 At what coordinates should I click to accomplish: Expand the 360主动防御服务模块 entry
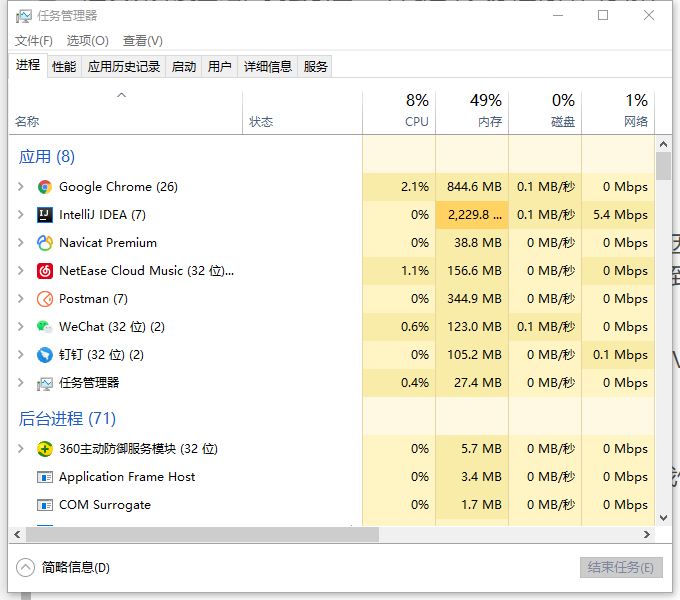tap(20, 449)
